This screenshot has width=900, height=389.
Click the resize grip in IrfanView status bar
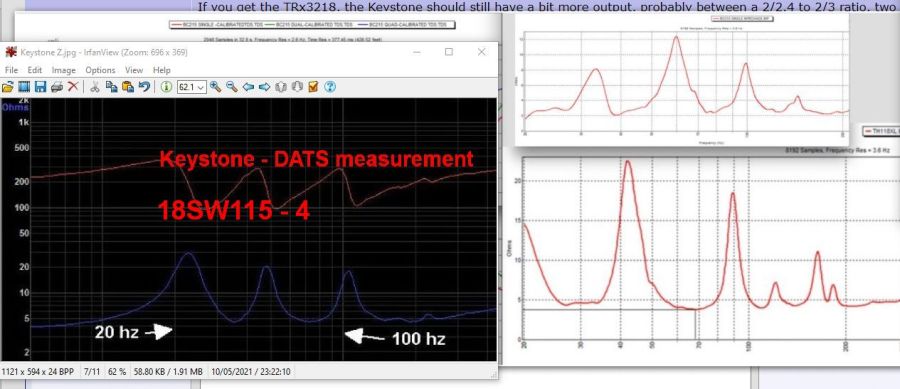493,374
